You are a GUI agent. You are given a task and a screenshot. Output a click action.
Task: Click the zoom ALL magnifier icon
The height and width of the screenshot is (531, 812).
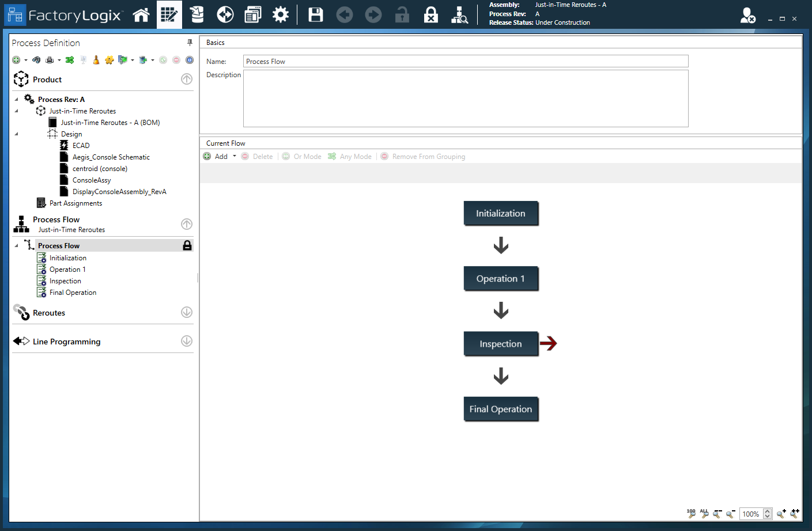pos(704,513)
